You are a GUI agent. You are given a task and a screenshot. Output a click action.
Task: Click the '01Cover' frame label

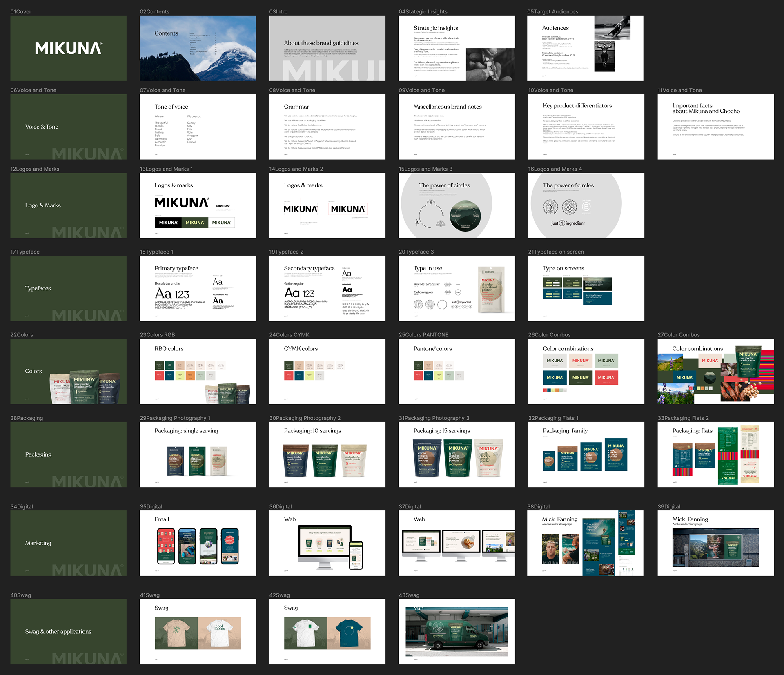click(x=21, y=11)
